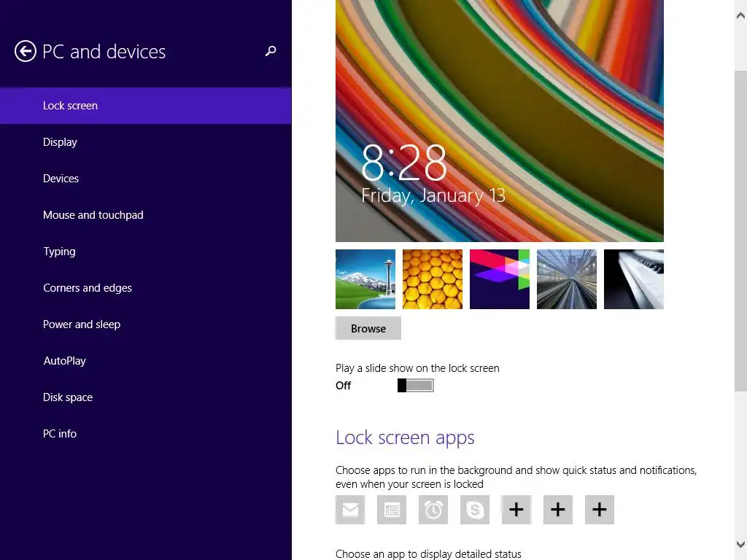Select the Calendar lock screen app icon

[392, 510]
